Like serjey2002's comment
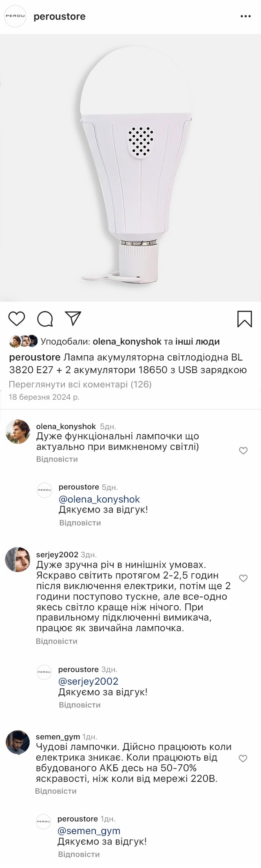Image resolution: width=261 pixels, height=868 pixels. [x=243, y=578]
